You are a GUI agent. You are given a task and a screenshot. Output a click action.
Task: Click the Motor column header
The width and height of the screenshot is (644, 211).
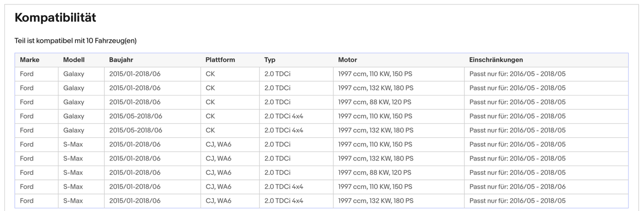click(x=347, y=60)
